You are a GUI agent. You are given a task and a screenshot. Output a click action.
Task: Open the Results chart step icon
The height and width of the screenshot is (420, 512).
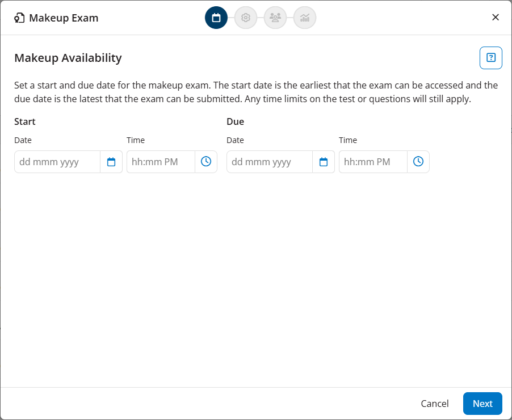[305, 18]
